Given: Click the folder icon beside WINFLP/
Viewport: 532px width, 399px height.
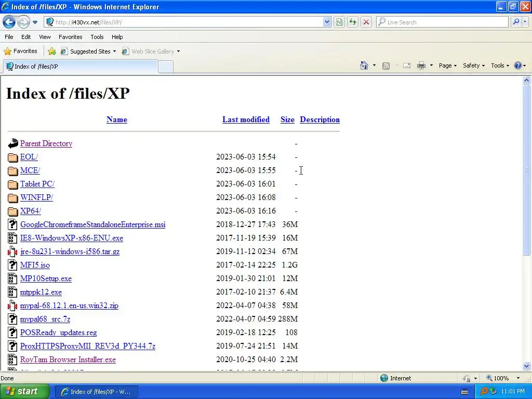Looking at the screenshot, I should (x=12, y=197).
